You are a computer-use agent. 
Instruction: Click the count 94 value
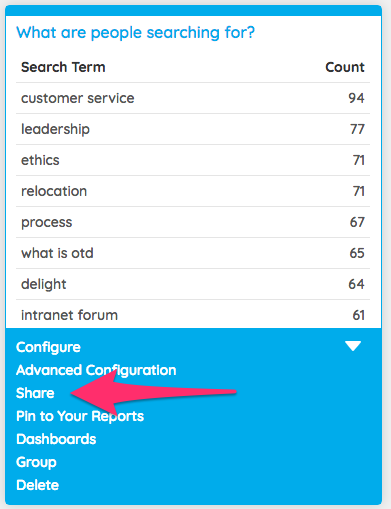click(x=356, y=98)
